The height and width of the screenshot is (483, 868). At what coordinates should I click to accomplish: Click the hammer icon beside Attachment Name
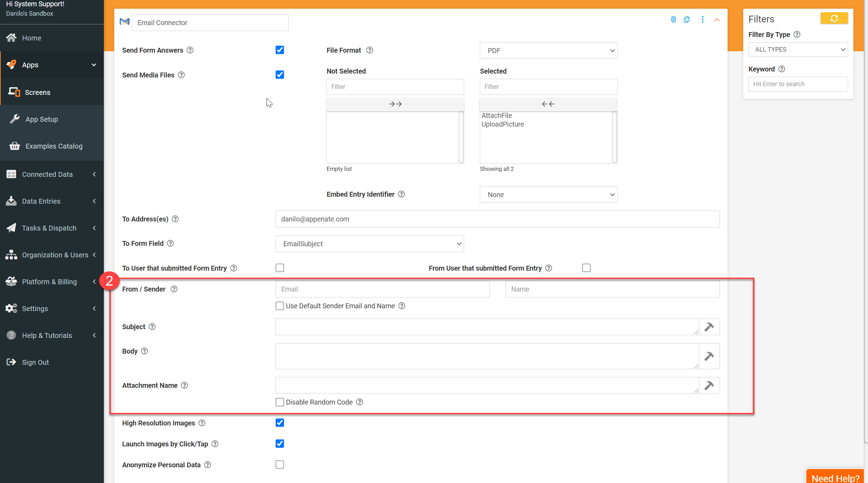pos(709,385)
